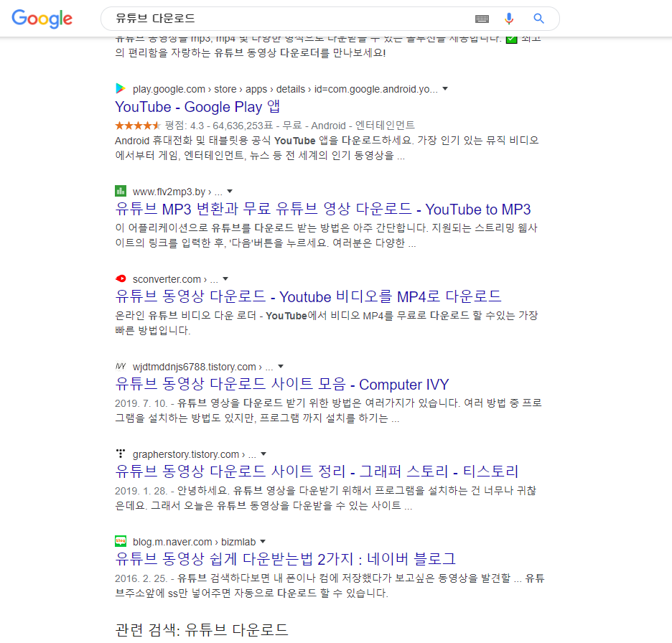Click the blog.m.naver.com › bizmlab URL text
This screenshot has width=672, height=643.
pyautogui.click(x=194, y=542)
